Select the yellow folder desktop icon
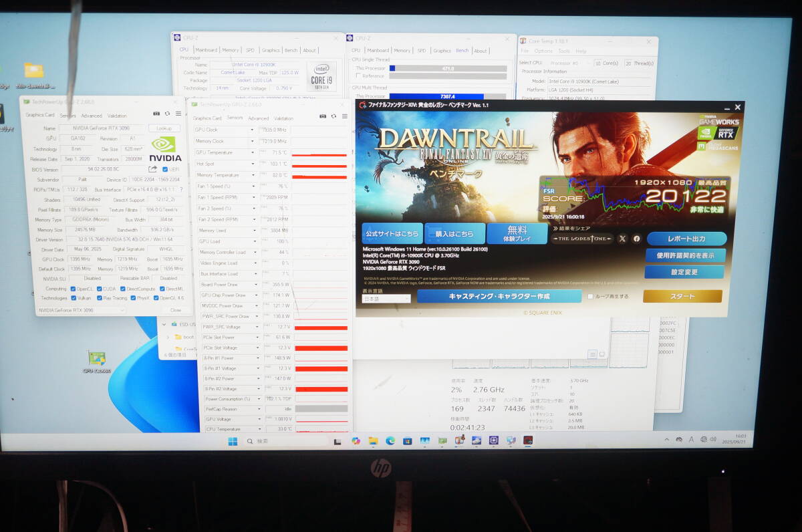 point(33,70)
